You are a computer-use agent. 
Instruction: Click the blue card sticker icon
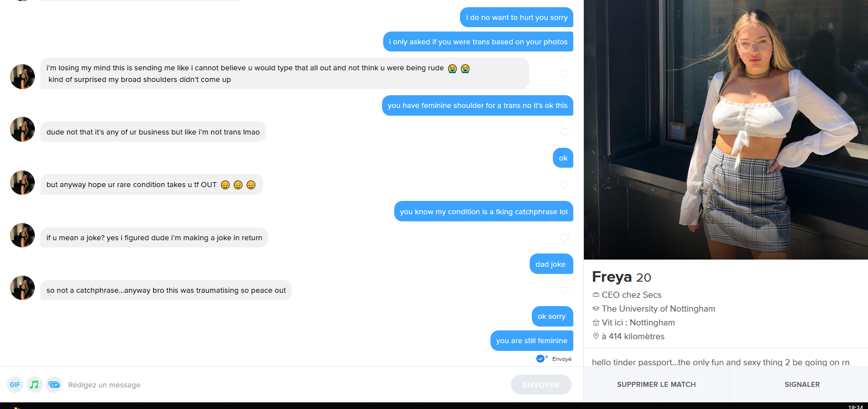[54, 385]
